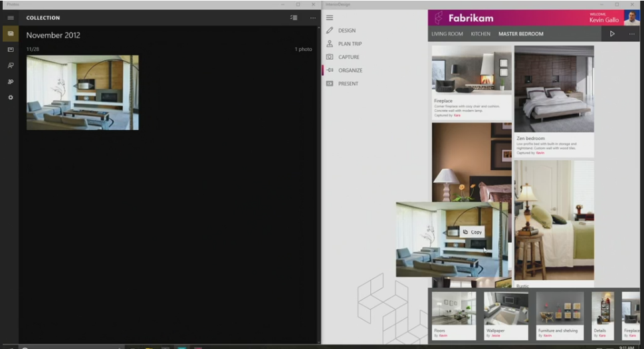The width and height of the screenshot is (644, 349).
Task: Click 'Kevin' author link under Floors
Action: [x=443, y=336]
